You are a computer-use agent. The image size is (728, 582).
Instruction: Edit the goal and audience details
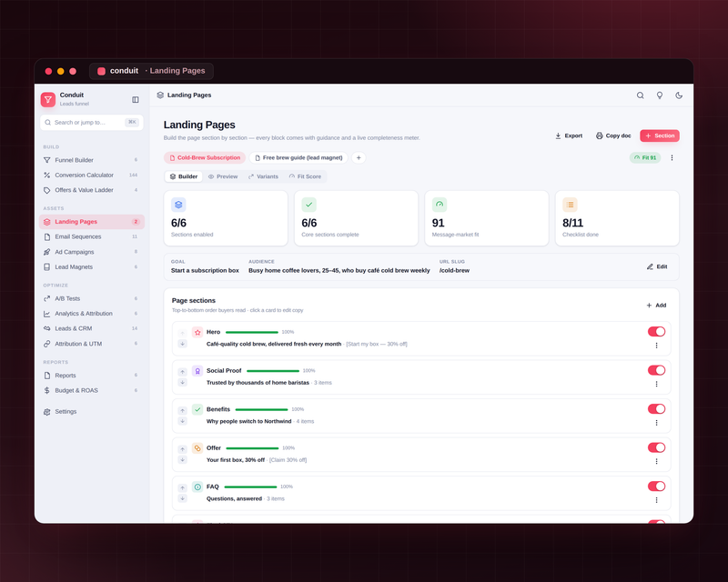pos(657,266)
